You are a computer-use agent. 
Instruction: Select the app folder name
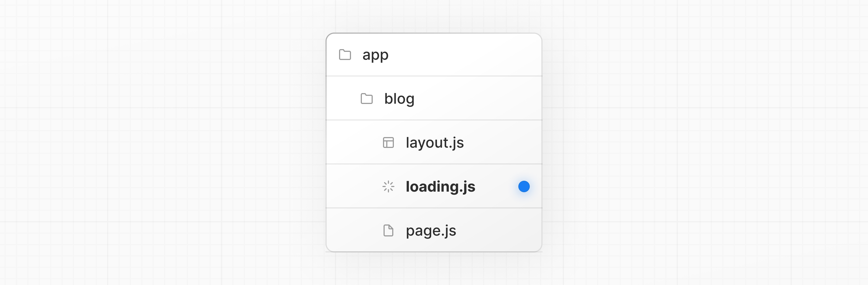pyautogui.click(x=375, y=55)
